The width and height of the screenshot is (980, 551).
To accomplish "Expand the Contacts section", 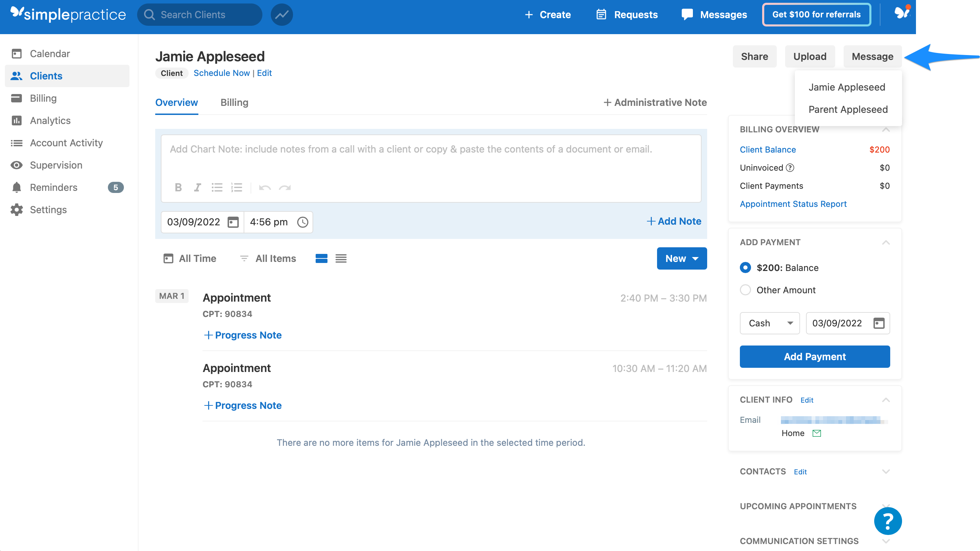I will click(x=886, y=472).
